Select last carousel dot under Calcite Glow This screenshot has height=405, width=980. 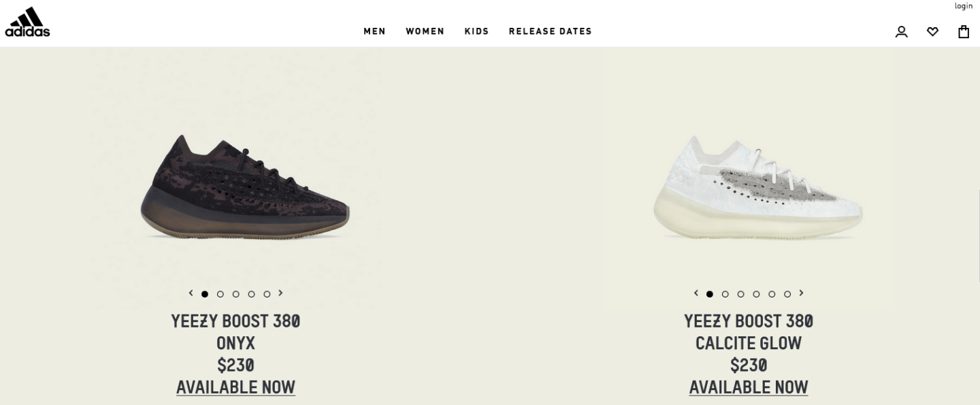(787, 294)
